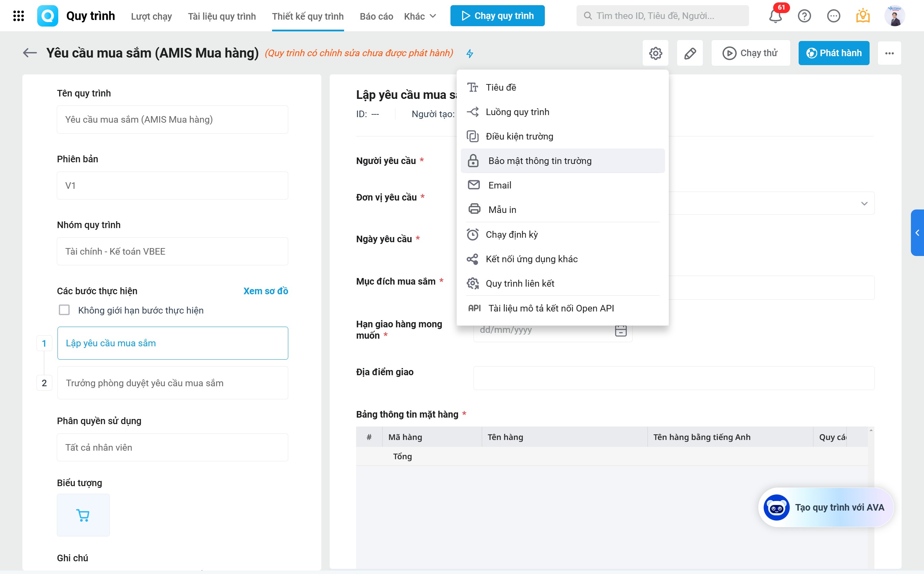924x574 pixels.
Task: Enable Không giới hạn bước thực hiện
Action: click(x=64, y=310)
